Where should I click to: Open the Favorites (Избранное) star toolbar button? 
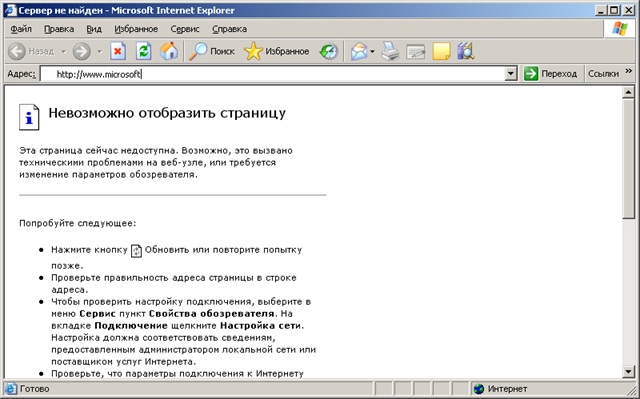coord(276,51)
